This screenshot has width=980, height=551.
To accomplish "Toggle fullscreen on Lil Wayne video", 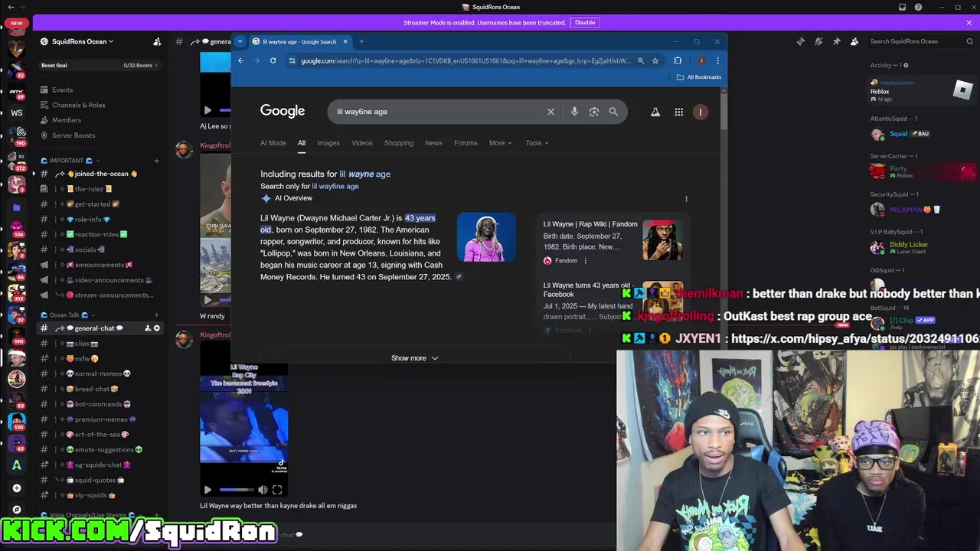I will (277, 490).
